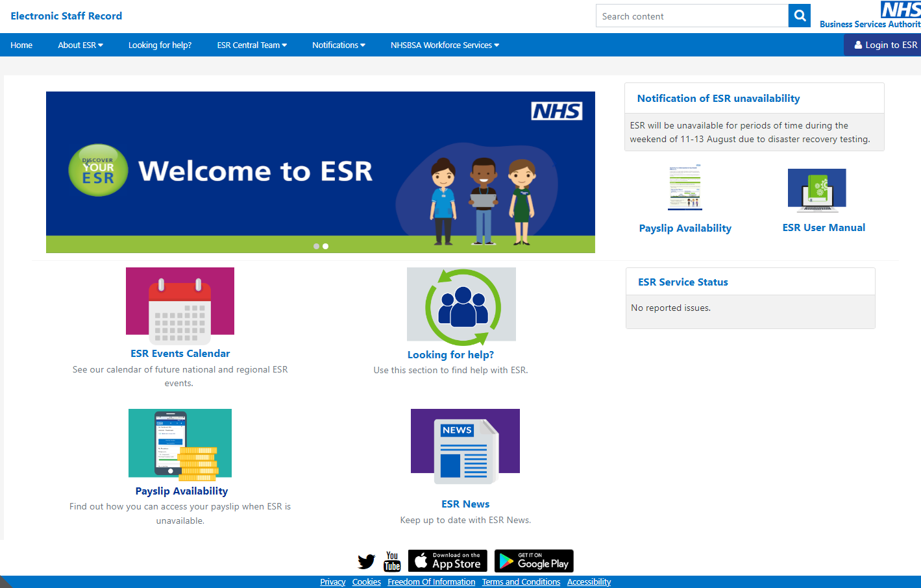The height and width of the screenshot is (588, 921).
Task: Click the Download on the App Store badge
Action: pos(447,561)
